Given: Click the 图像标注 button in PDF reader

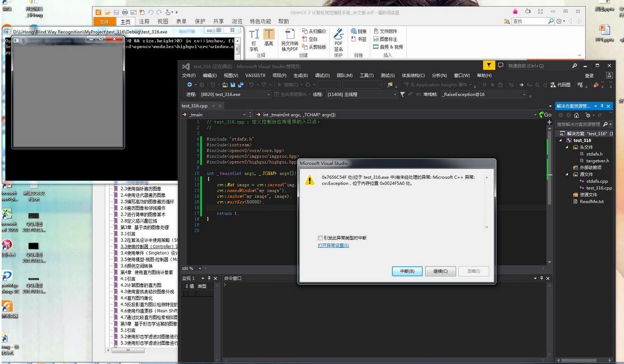Looking at the screenshot, I should click(x=385, y=39).
